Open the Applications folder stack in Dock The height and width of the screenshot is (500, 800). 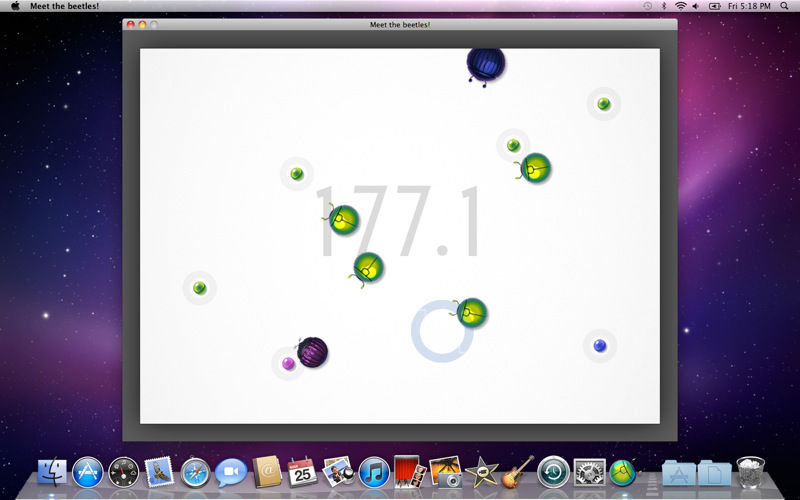[679, 472]
